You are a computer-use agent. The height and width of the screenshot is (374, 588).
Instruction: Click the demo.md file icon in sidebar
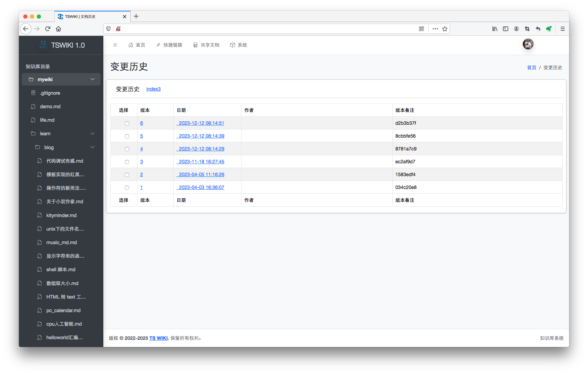tap(33, 106)
